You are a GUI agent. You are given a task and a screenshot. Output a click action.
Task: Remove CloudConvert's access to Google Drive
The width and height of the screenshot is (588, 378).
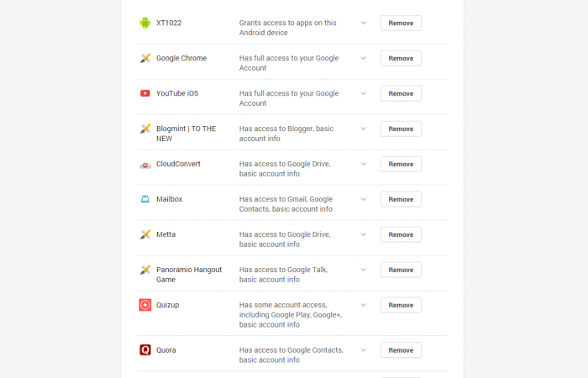tap(401, 164)
